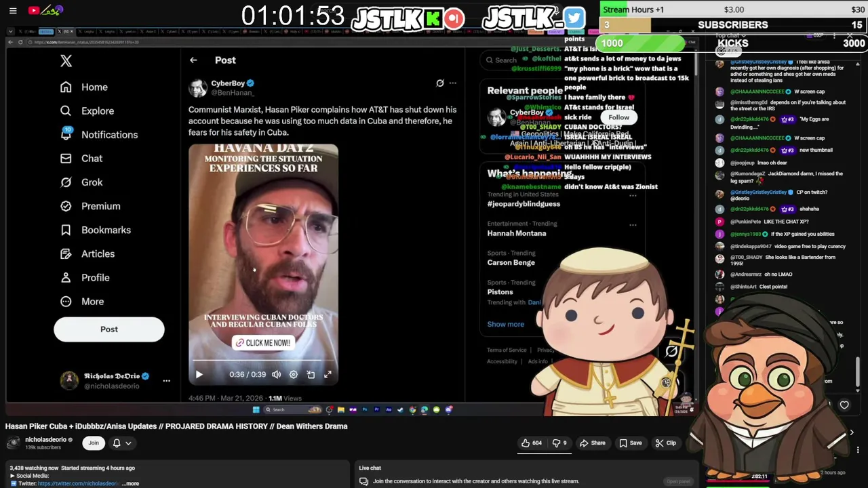Expand the description with ...more
This screenshot has width=868, height=488.
[132, 484]
